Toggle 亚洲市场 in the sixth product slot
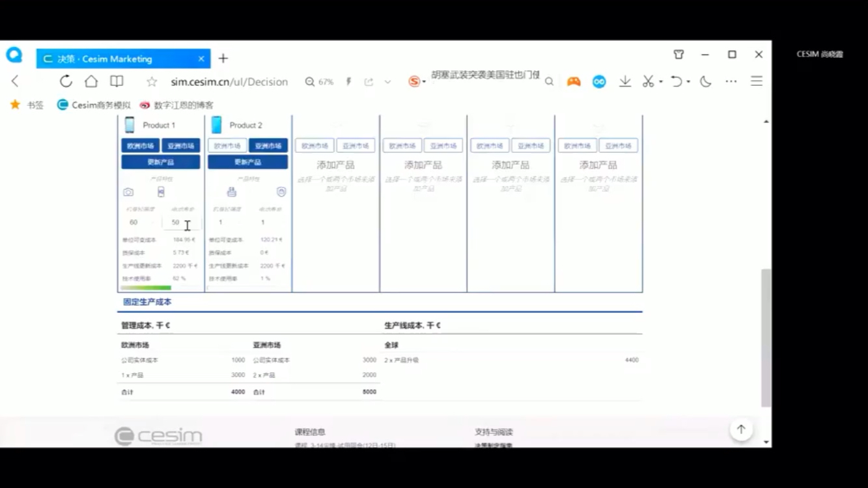The image size is (868, 488). pyautogui.click(x=619, y=146)
